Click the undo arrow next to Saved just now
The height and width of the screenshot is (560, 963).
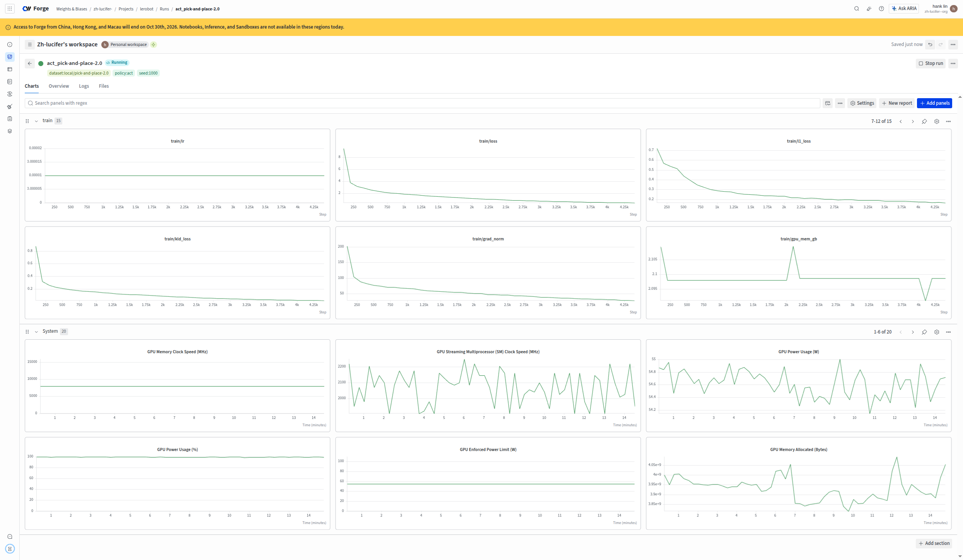(x=930, y=44)
